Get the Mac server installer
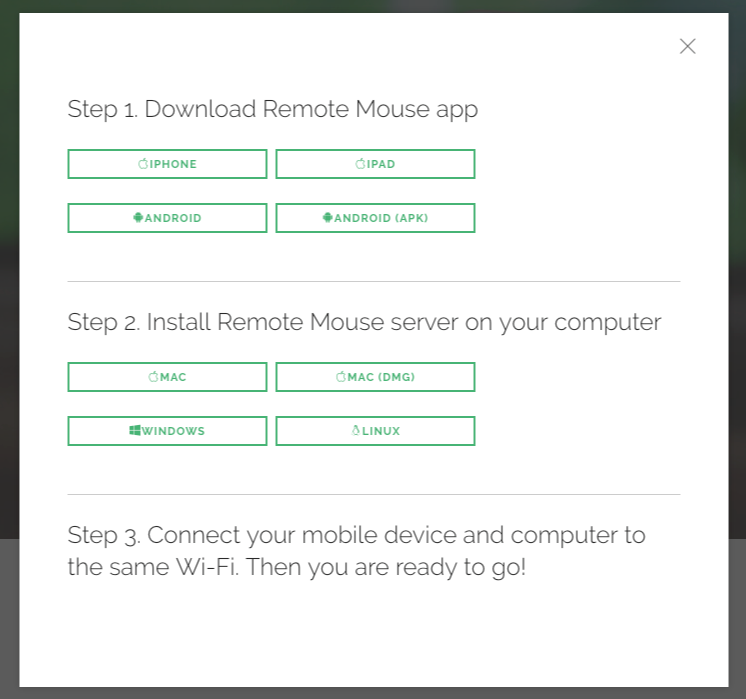This screenshot has width=746, height=699. [x=167, y=377]
